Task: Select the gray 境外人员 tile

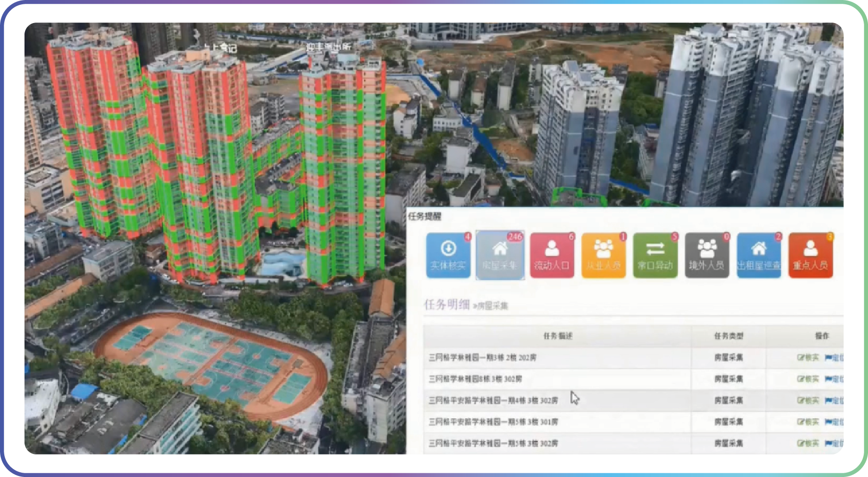Action: (707, 255)
